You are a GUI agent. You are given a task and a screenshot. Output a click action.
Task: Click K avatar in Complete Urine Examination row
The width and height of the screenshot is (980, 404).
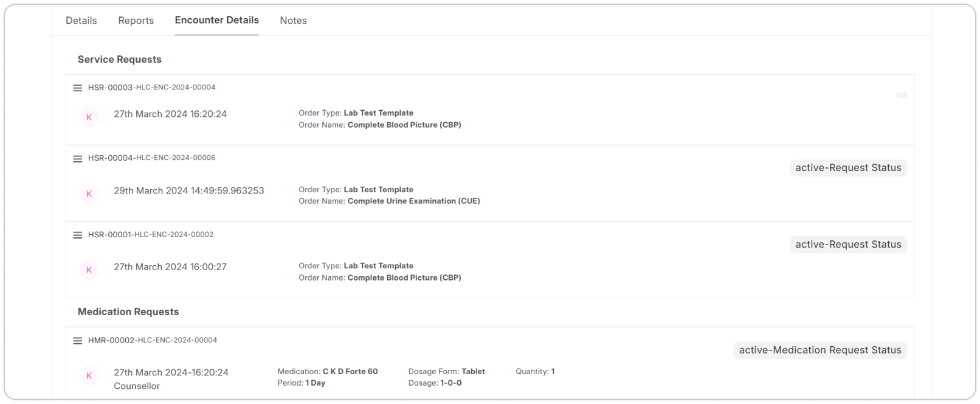point(89,194)
